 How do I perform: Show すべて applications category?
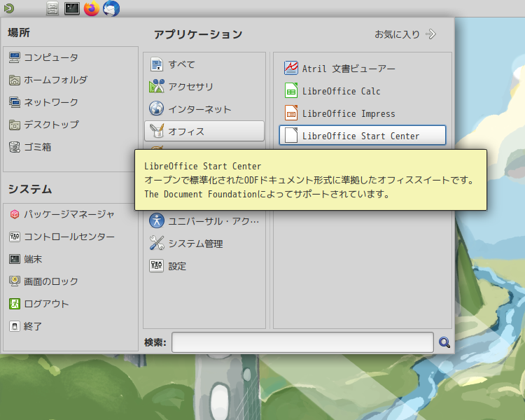tap(204, 64)
